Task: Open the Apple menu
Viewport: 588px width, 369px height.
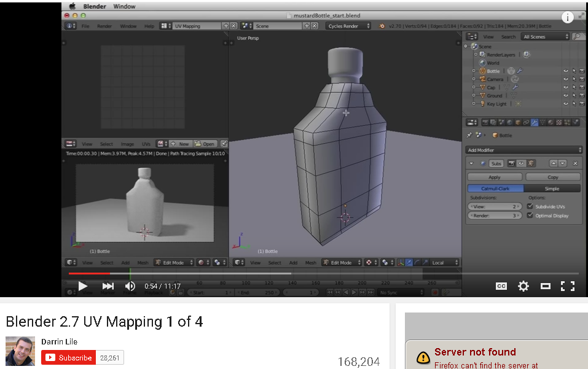Action: pos(73,6)
